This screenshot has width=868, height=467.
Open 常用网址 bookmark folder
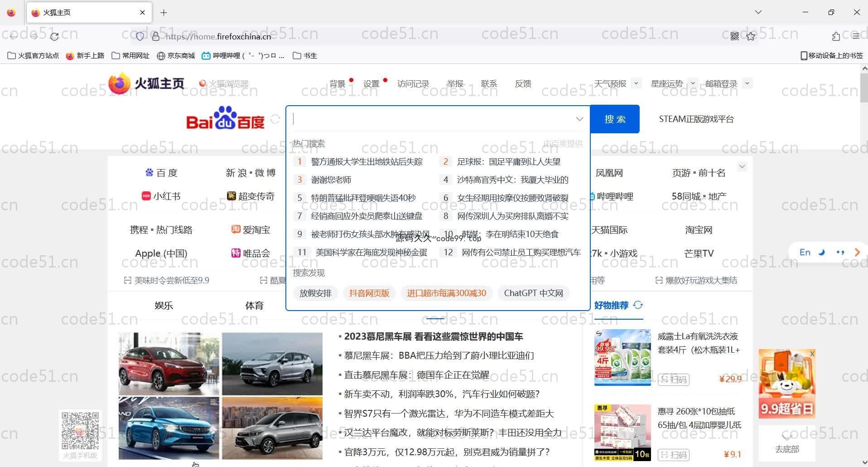pyautogui.click(x=130, y=55)
